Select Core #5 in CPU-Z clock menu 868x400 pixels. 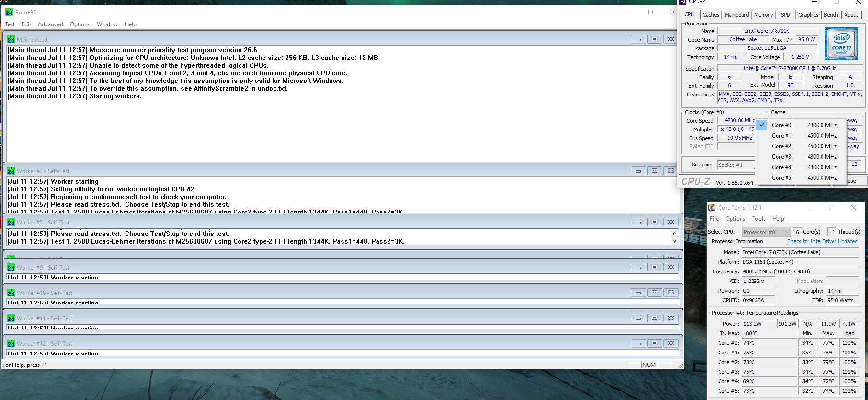[801, 178]
